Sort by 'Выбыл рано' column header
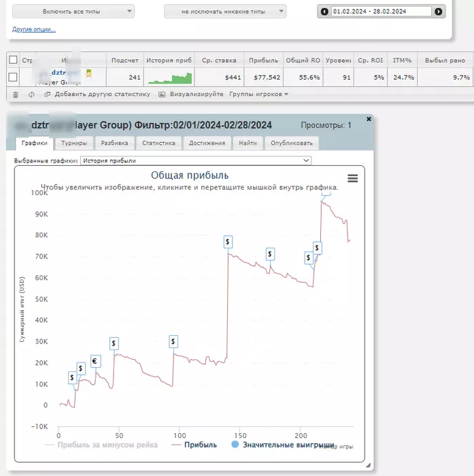The image size is (474, 476). tap(445, 61)
